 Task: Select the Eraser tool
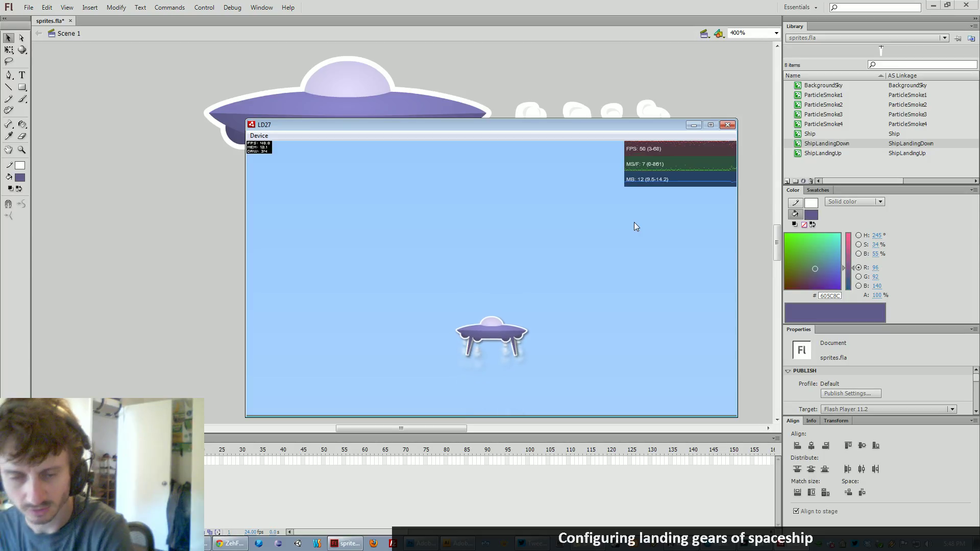click(22, 136)
